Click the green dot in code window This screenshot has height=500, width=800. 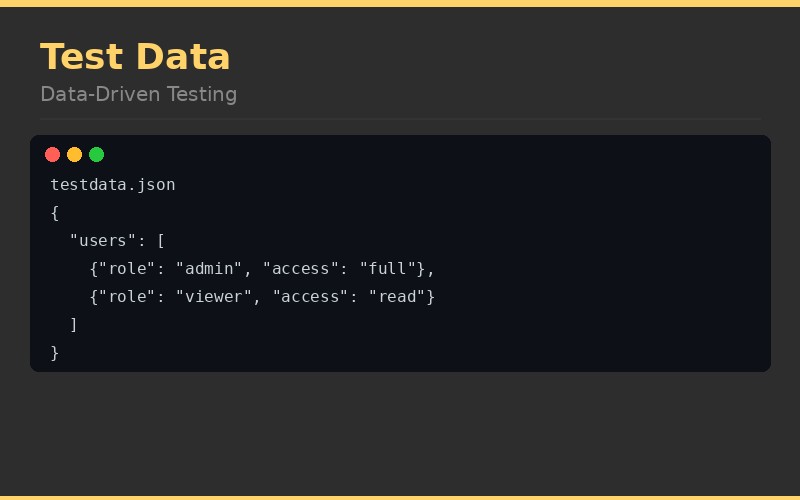pyautogui.click(x=97, y=154)
